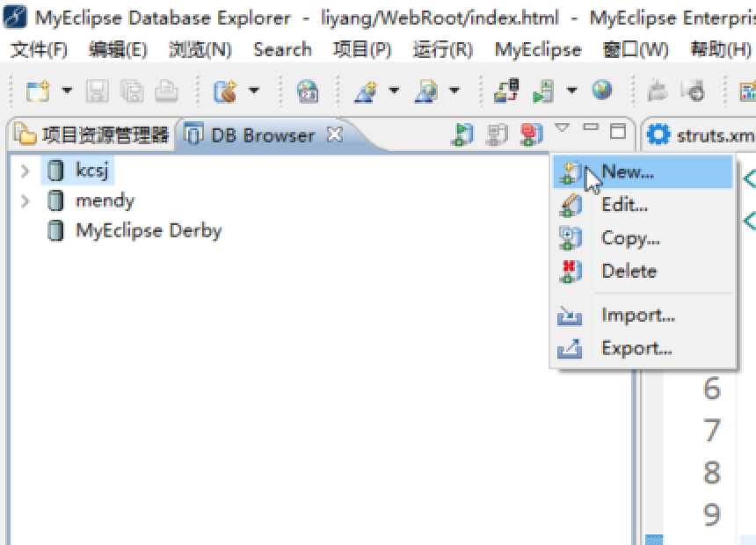Image resolution: width=756 pixels, height=545 pixels.
Task: Open the 项目(P) menu
Action: (x=362, y=50)
